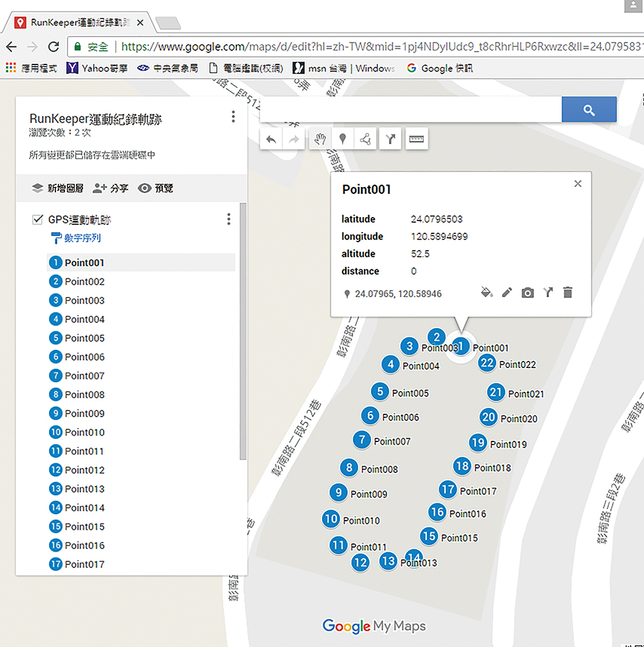Screen dimensions: 644x647
Task: Open the 應用程式 apps bookmark
Action: point(32,68)
